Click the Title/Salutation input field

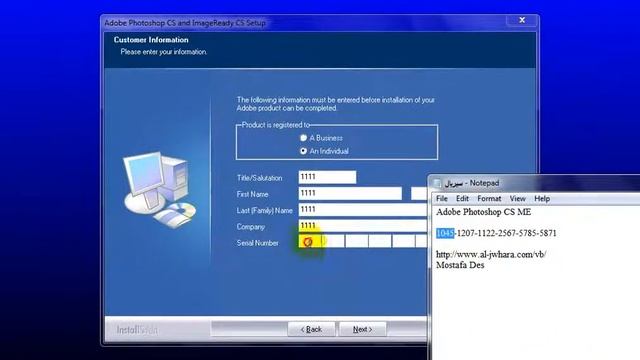327,177
